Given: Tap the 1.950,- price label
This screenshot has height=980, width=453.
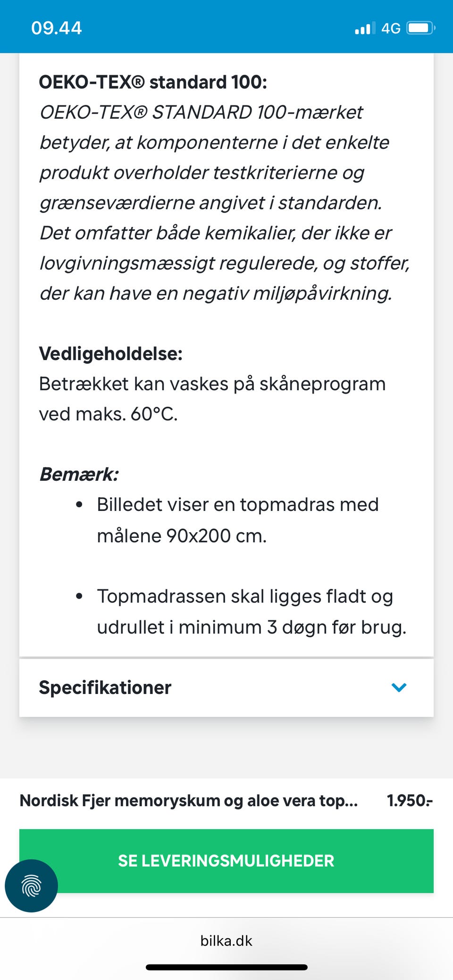Looking at the screenshot, I should (410, 800).
